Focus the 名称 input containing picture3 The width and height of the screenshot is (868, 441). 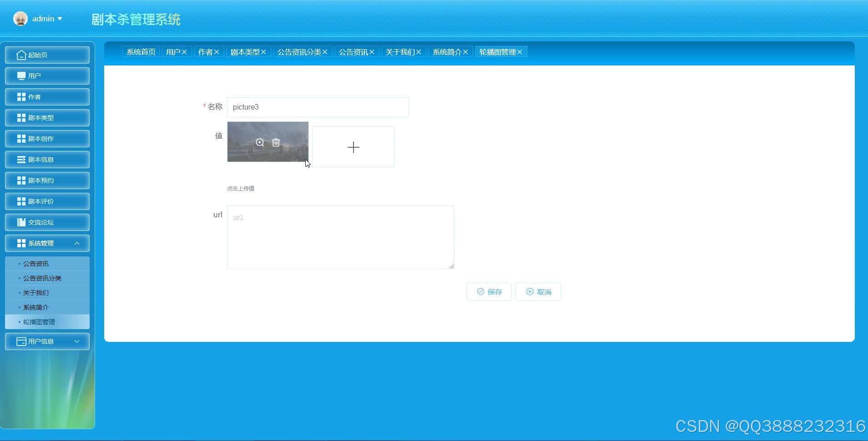pos(318,107)
